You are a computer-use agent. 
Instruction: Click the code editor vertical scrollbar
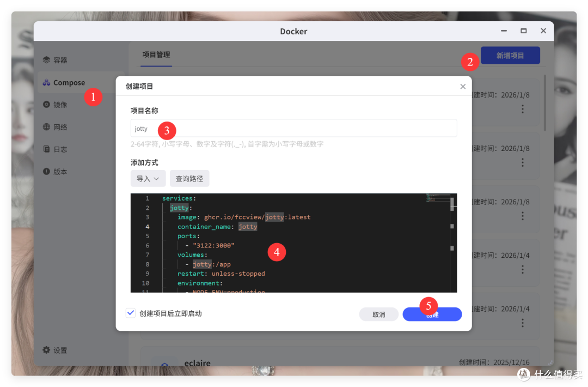[452, 204]
